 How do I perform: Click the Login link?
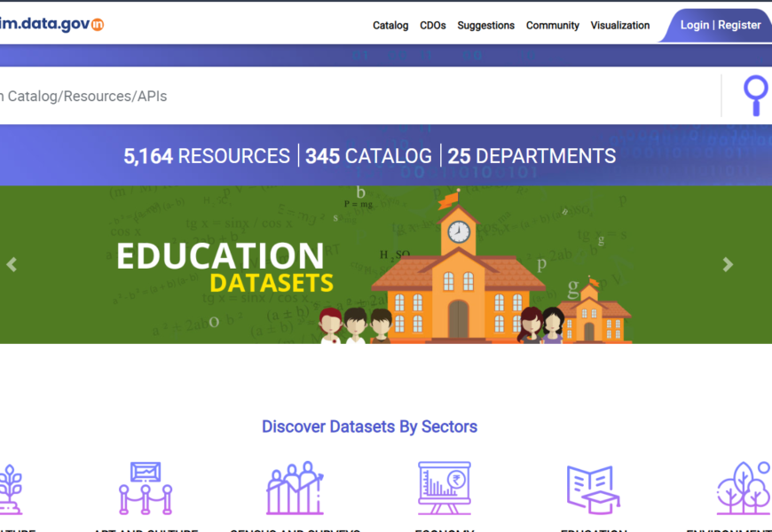(x=695, y=25)
